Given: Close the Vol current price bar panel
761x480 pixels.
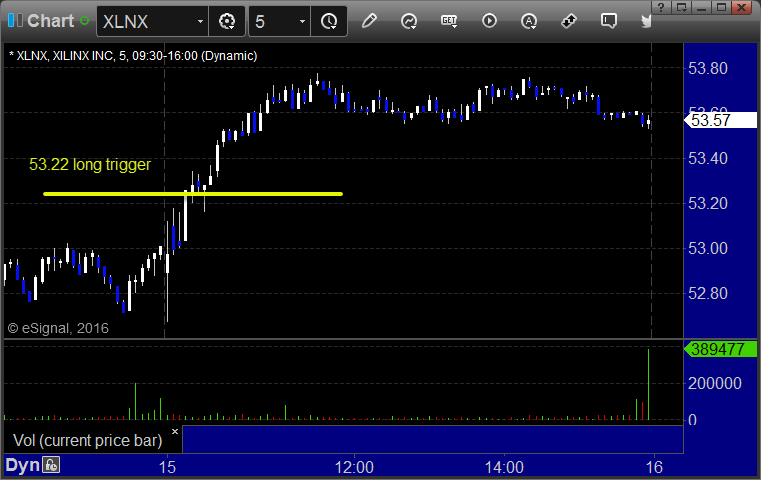Looking at the screenshot, I should [x=175, y=431].
